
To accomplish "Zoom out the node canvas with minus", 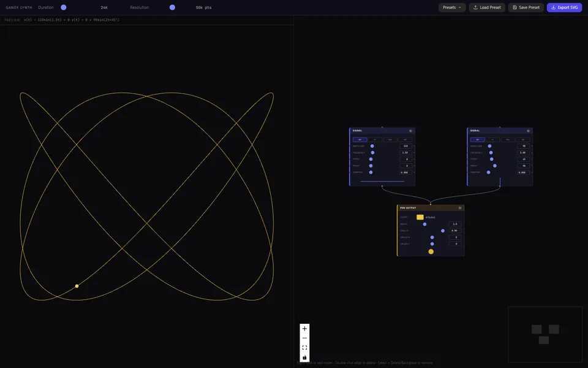I will 304,338.
